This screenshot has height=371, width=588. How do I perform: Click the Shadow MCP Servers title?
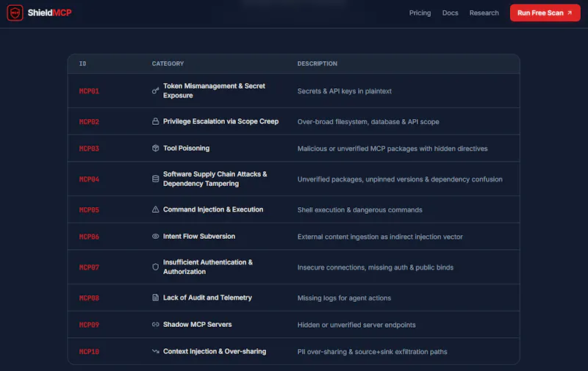click(x=197, y=325)
